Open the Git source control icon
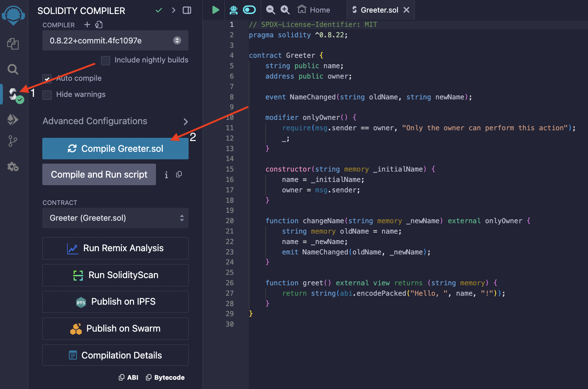The height and width of the screenshot is (389, 588). (13, 141)
